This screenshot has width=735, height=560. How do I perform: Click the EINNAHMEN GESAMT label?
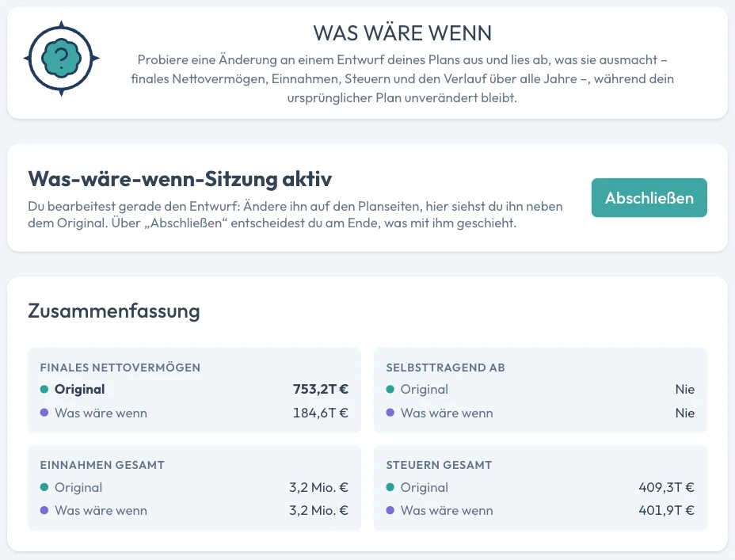(102, 465)
